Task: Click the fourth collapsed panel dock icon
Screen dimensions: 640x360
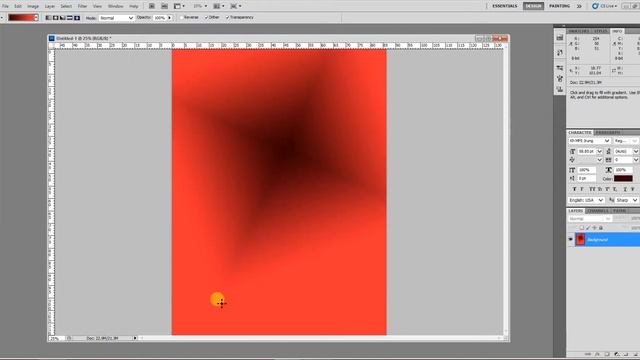Action: tap(560, 78)
